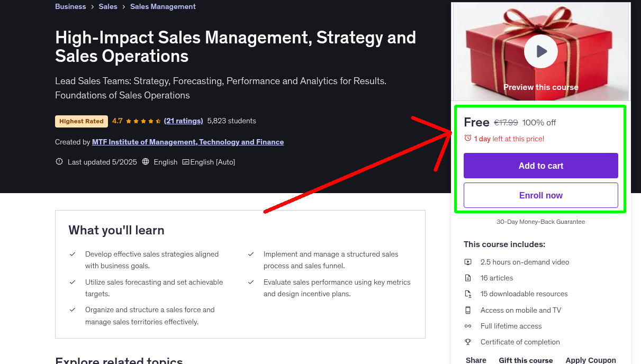Click the last updated clock icon
Image resolution: width=641 pixels, height=364 pixels.
click(x=59, y=161)
